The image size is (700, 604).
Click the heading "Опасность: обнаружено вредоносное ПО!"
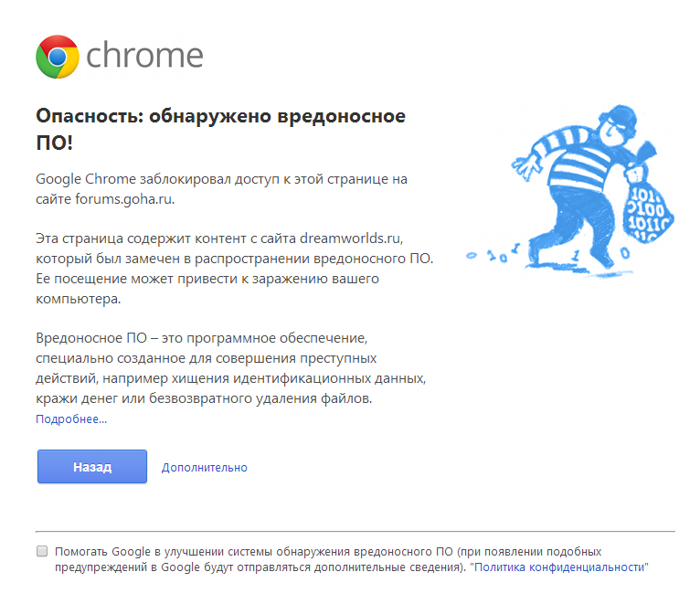(220, 130)
